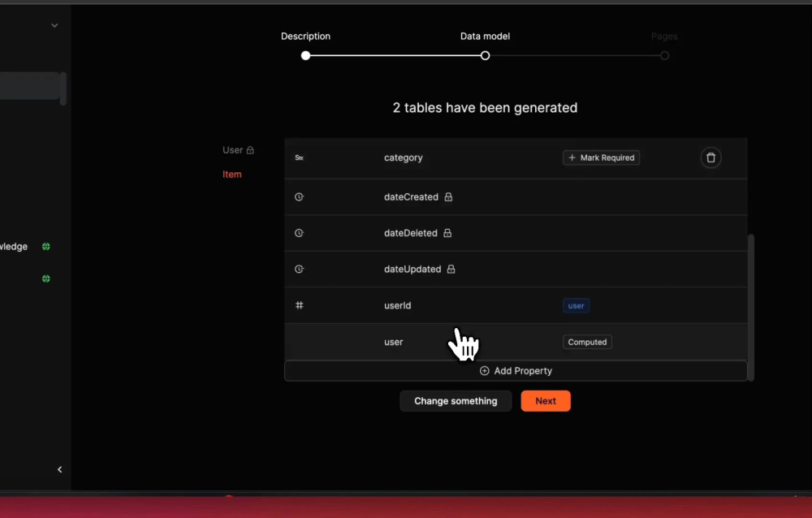Click the hash icon beside userId

(x=300, y=305)
